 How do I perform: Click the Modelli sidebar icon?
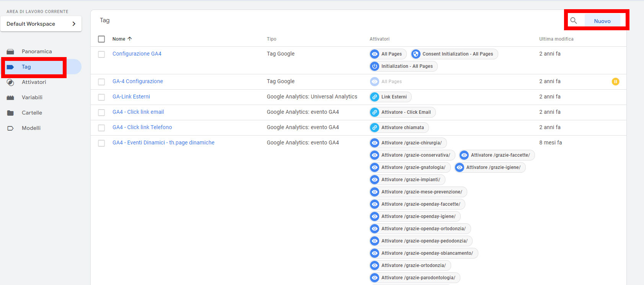click(x=10, y=128)
